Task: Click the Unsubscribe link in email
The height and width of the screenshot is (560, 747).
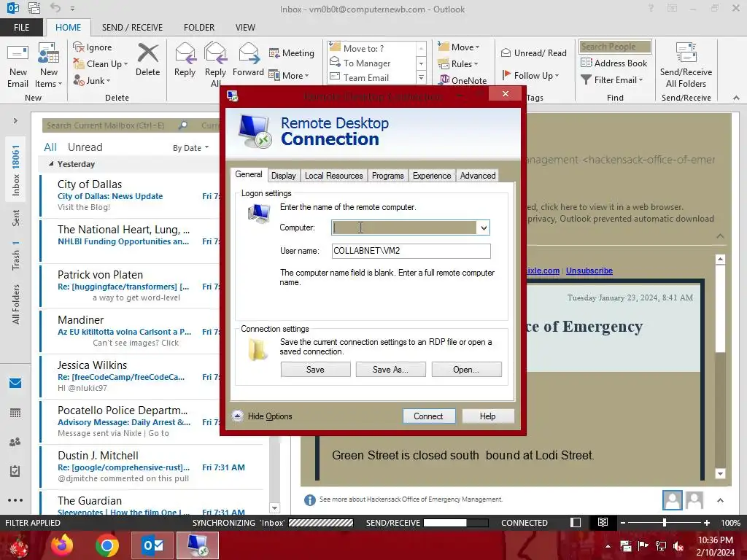Action: [589, 271]
